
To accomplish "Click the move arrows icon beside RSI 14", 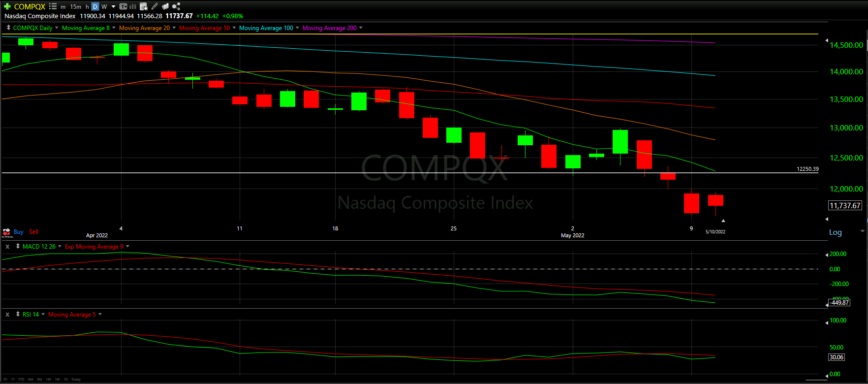I will 18,314.
